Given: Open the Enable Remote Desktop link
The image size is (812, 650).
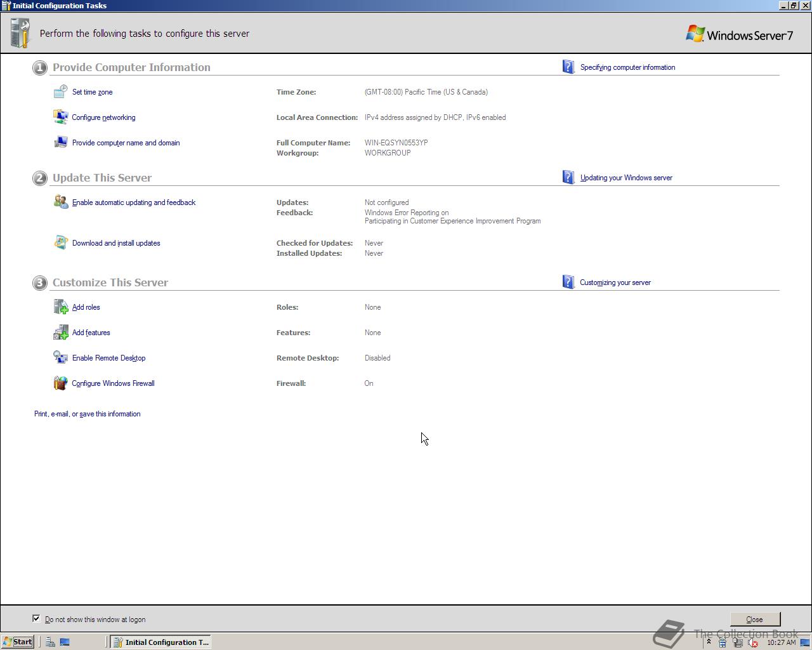Looking at the screenshot, I should pyautogui.click(x=108, y=358).
